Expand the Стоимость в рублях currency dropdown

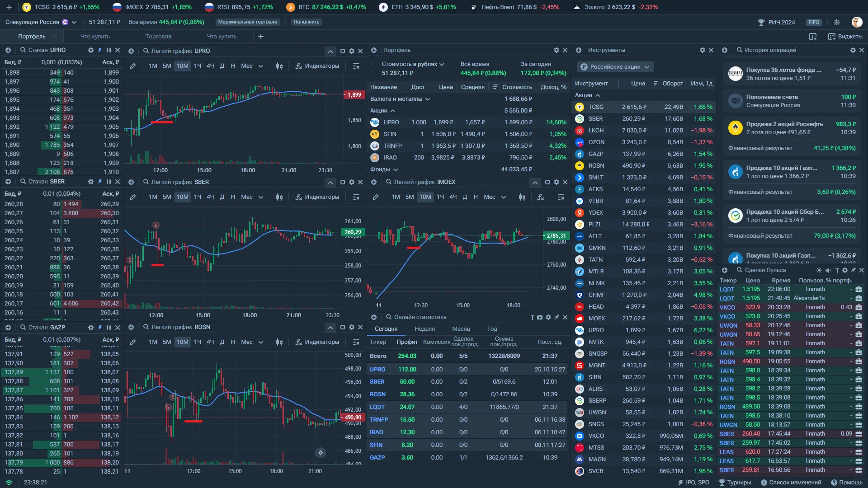click(413, 64)
